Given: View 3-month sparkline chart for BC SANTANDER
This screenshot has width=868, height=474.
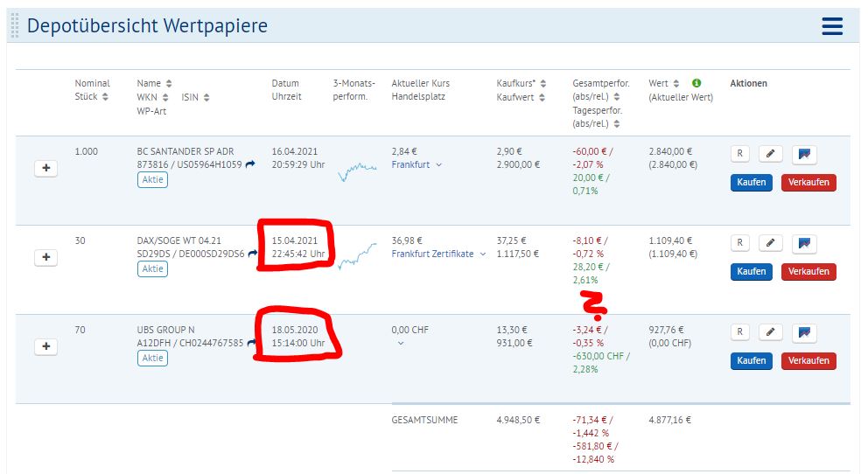Looking at the screenshot, I should [x=357, y=171].
